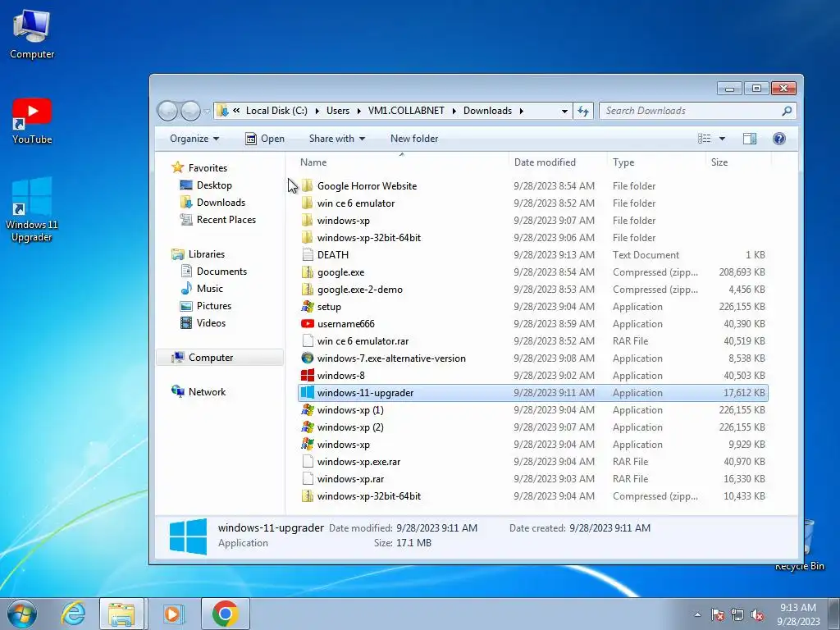
Task: Select the setup application
Action: coord(533,307)
